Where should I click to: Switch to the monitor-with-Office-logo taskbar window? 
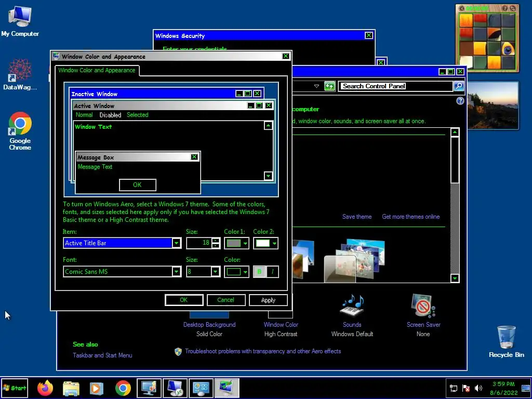coord(149,388)
